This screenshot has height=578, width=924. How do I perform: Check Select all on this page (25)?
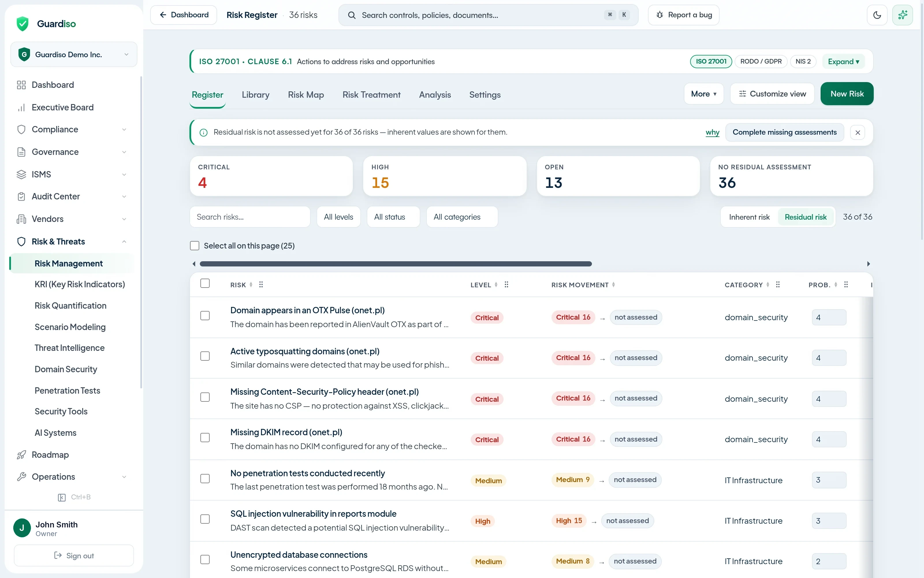click(x=195, y=245)
